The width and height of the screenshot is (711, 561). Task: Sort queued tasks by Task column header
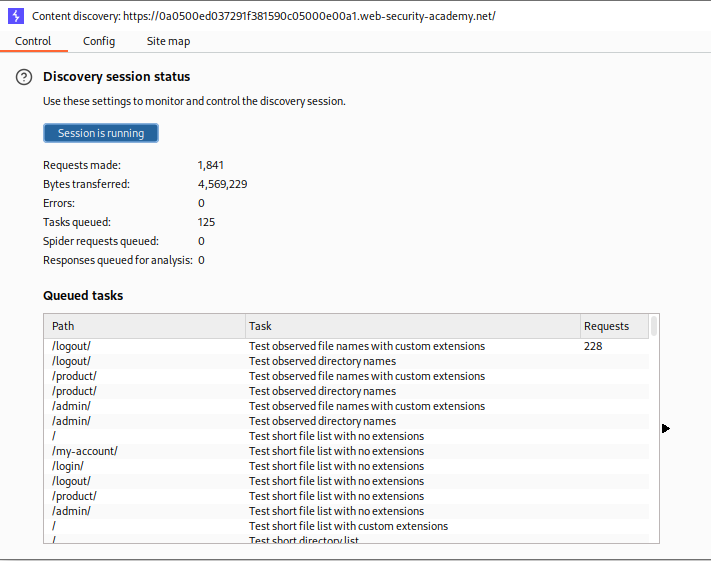point(412,326)
